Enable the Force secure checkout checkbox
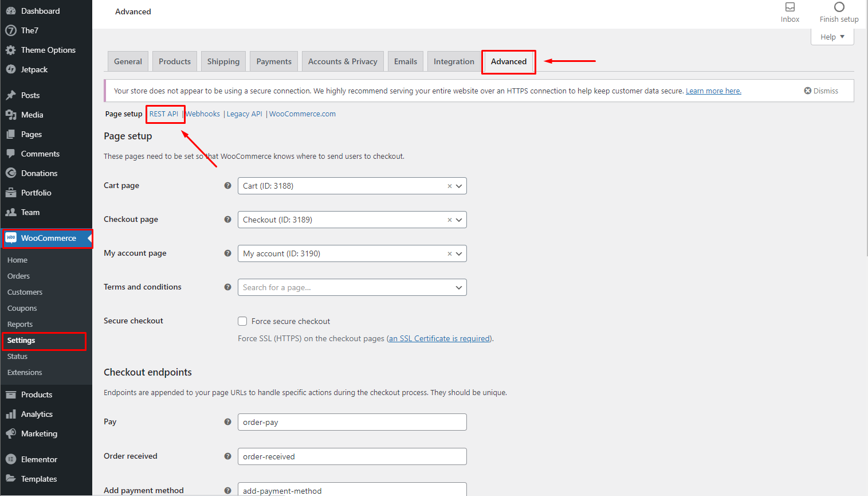 pyautogui.click(x=242, y=321)
